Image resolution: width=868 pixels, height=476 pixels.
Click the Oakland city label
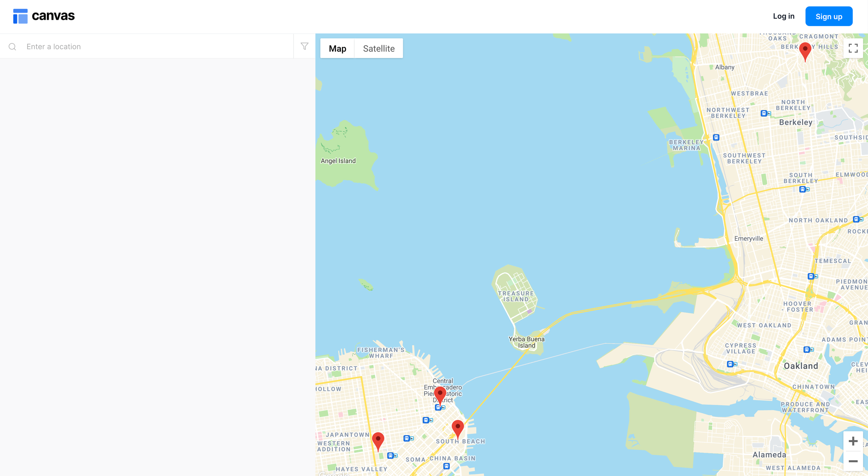tap(801, 366)
